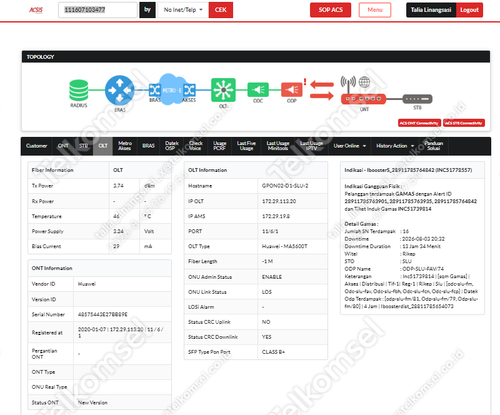Click the red bidirectional arrows icon

pyautogui.click(x=322, y=90)
